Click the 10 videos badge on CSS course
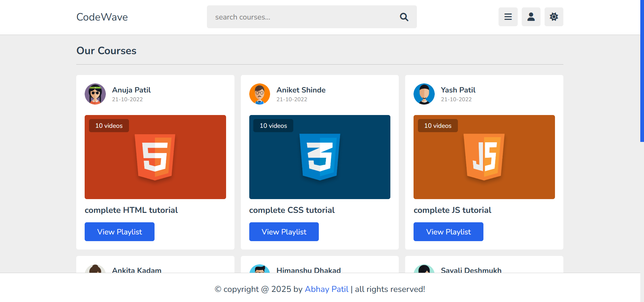 (273, 126)
